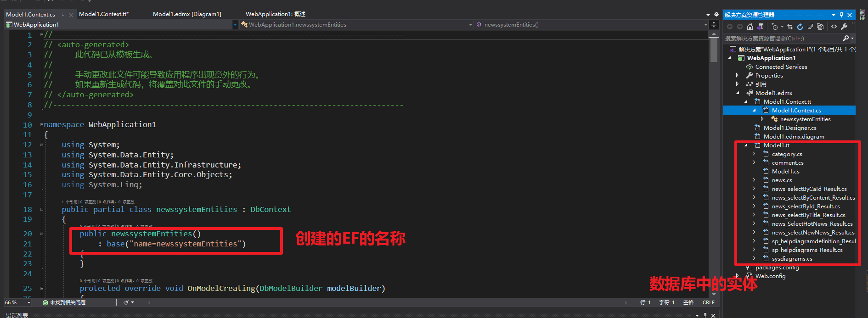
Task: Click the code cleanup broom icon
Action: tap(126, 303)
